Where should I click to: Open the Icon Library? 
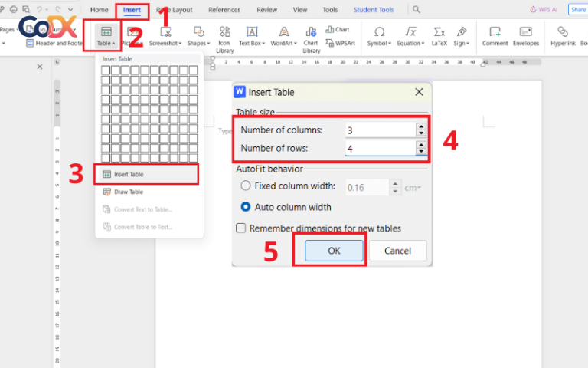pyautogui.click(x=224, y=36)
